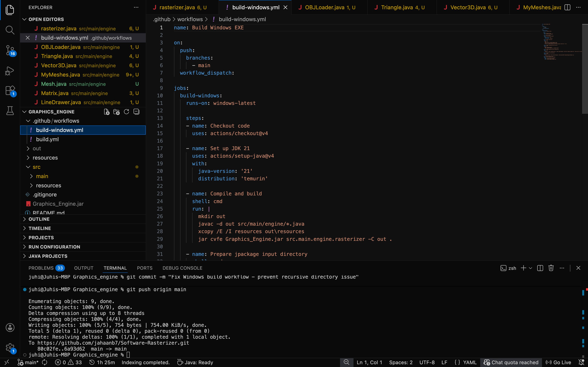Split the editor to the right
The width and height of the screenshot is (588, 367).
coord(567,7)
